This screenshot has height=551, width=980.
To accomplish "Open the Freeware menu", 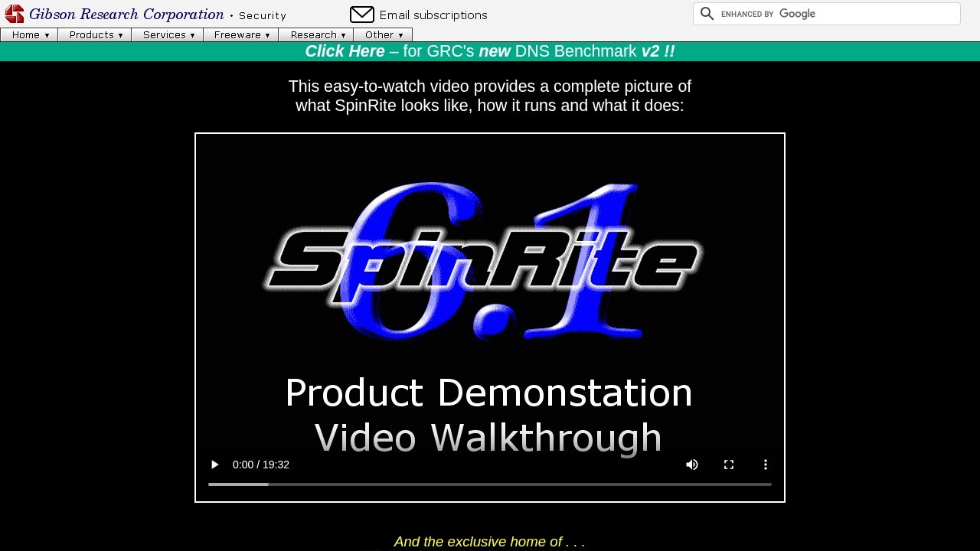I will (241, 35).
